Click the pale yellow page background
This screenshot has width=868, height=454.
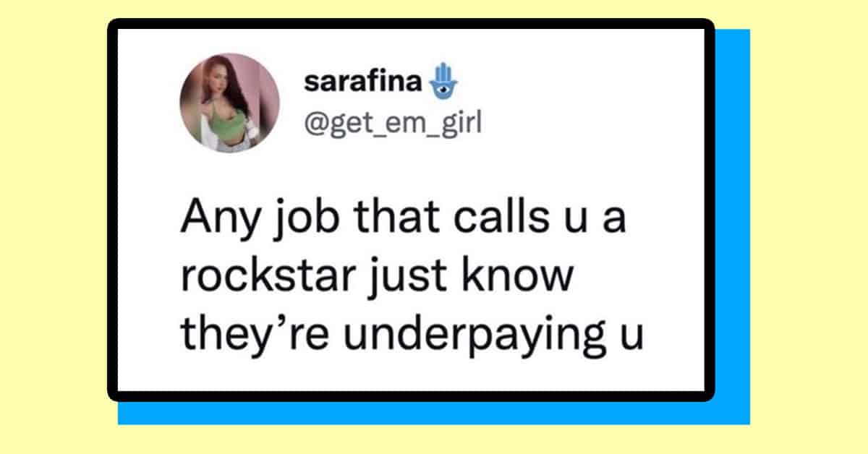[803, 217]
